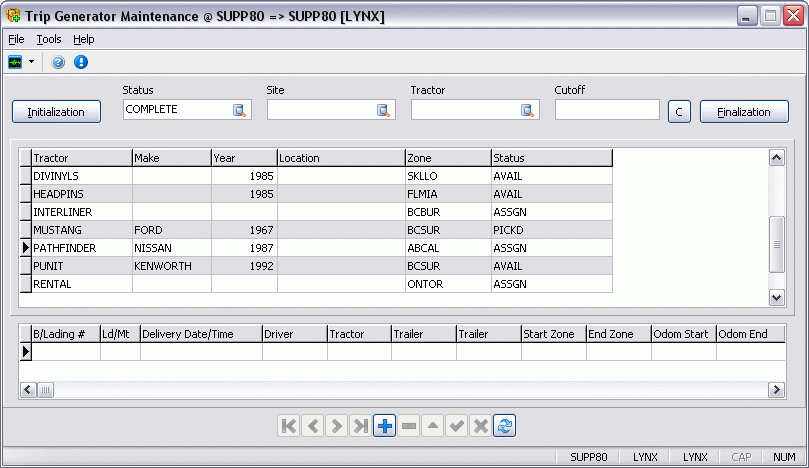The height and width of the screenshot is (468, 809).
Task: Click inside the Cutoff input field
Action: 606,110
